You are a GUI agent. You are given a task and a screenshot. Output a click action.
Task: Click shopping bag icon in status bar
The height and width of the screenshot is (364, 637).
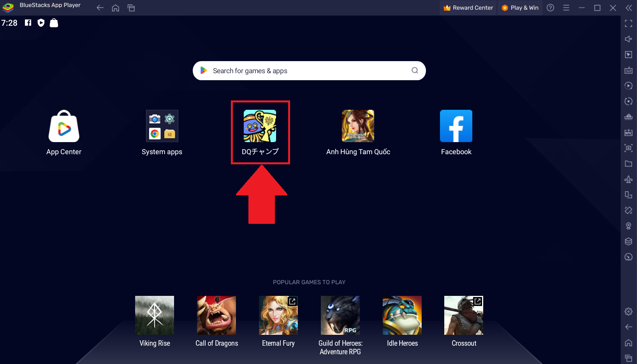54,23
